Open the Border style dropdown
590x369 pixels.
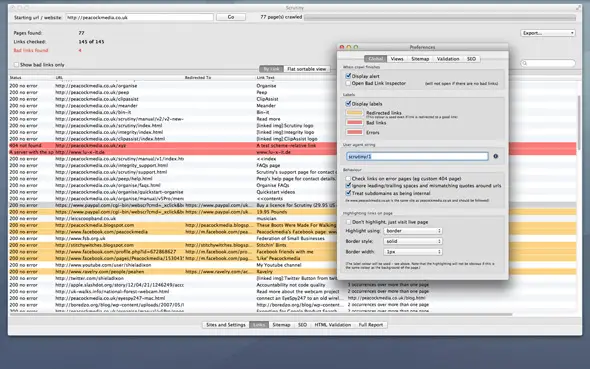point(412,241)
